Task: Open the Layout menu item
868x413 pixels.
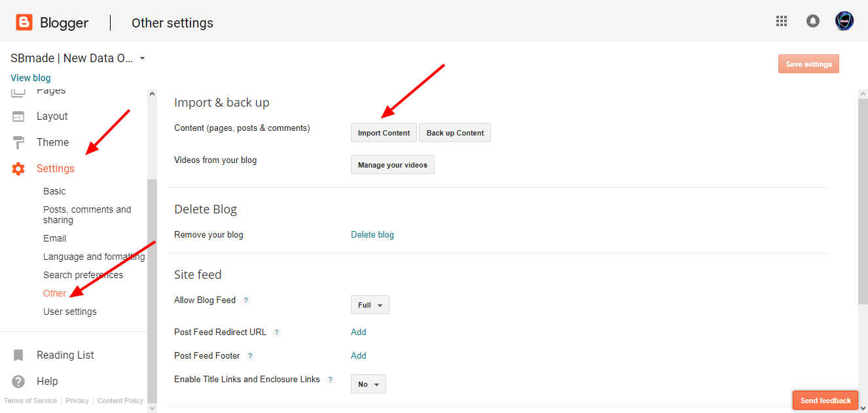Action: [x=52, y=117]
